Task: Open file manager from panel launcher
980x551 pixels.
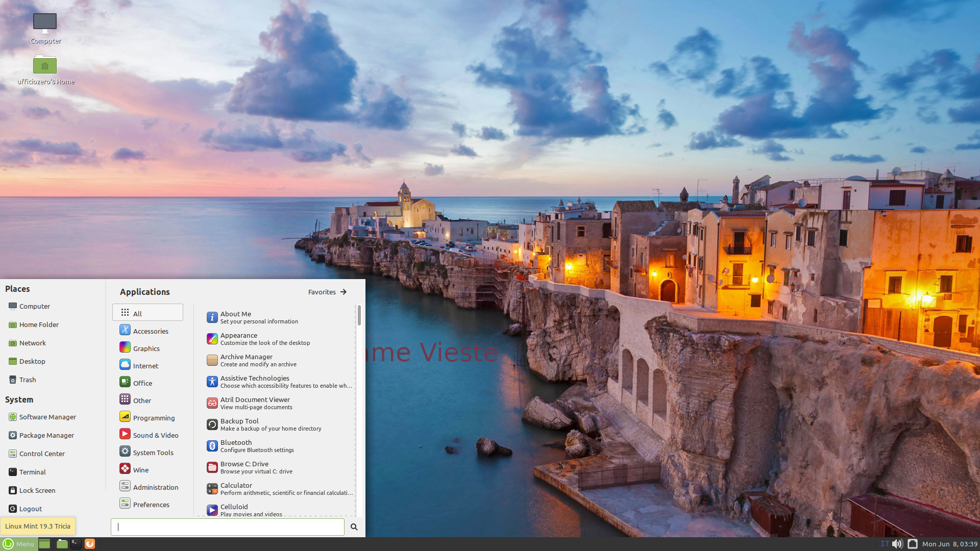Action: [x=62, y=544]
